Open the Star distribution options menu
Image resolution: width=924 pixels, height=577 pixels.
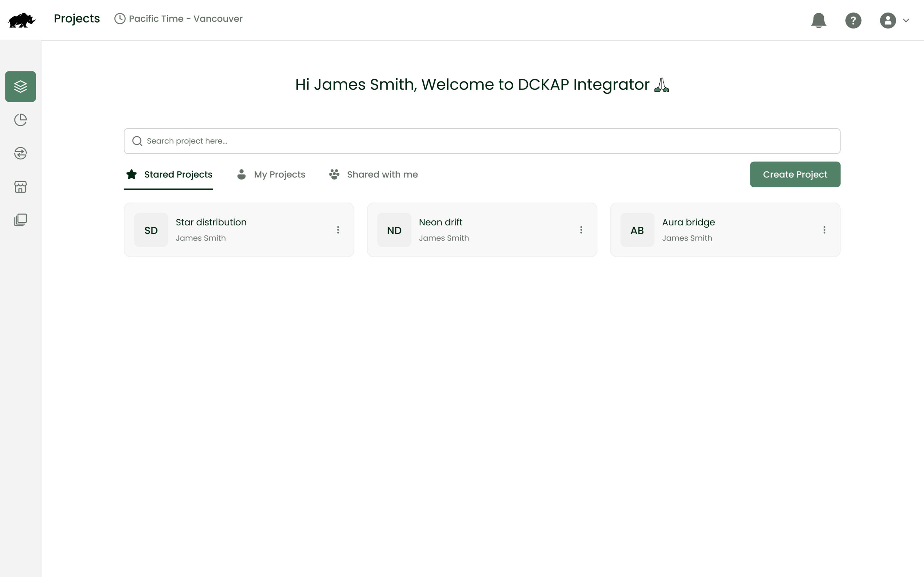click(338, 229)
